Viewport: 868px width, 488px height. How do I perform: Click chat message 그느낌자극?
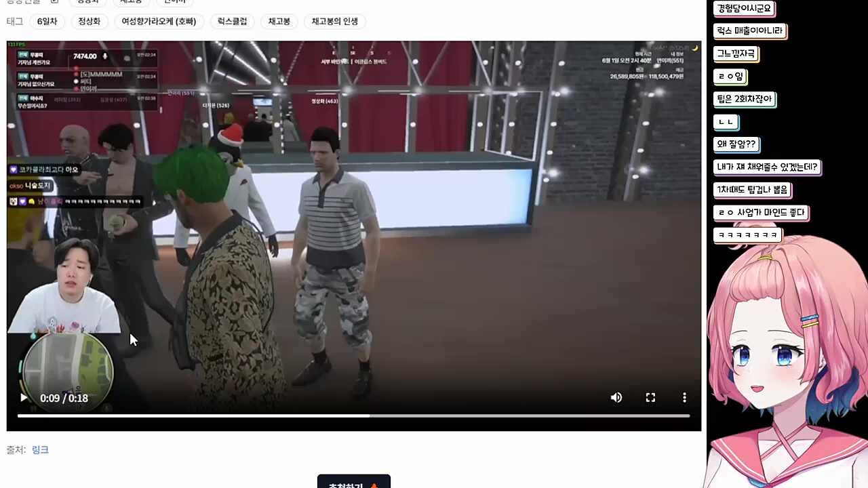coord(736,54)
